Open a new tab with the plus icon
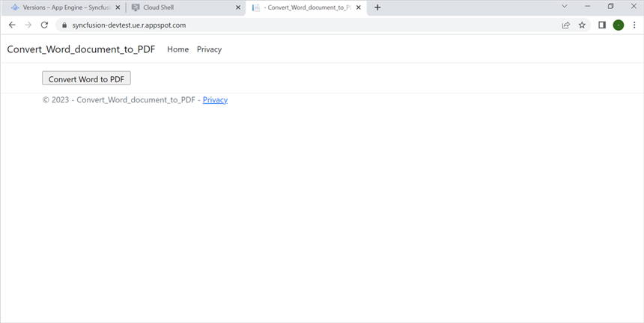 377,7
